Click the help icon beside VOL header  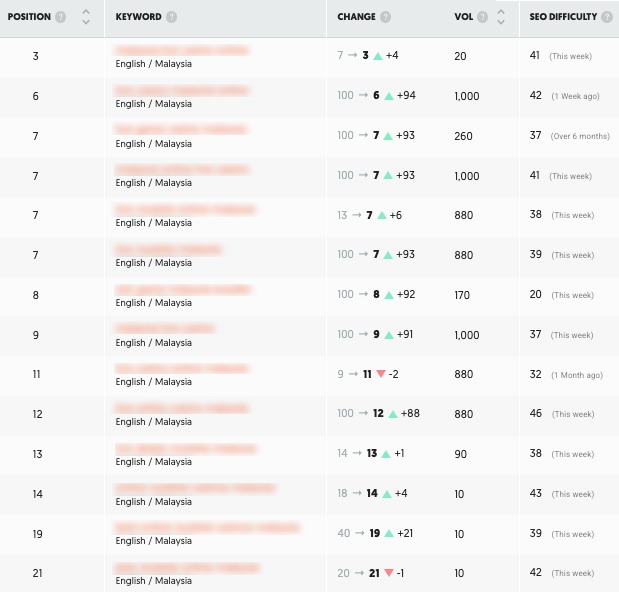482,17
